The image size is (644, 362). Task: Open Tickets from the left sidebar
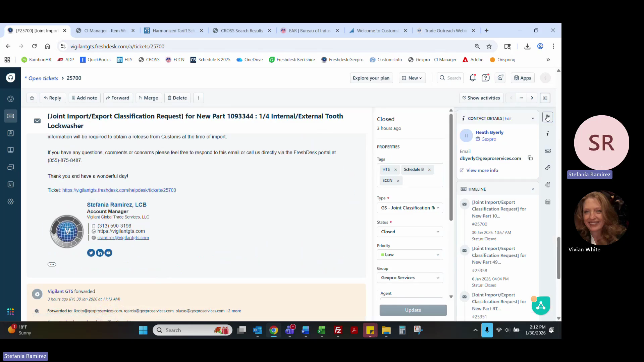point(10,116)
